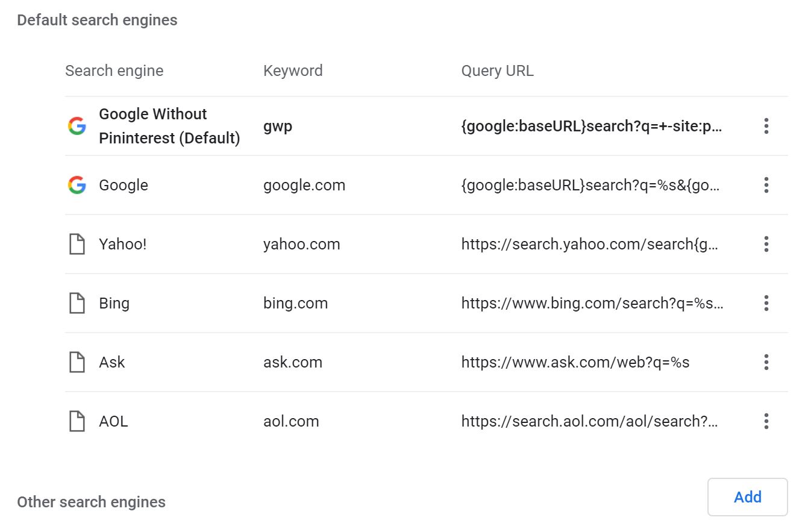Click the Ask query URL text
Screen dimensions: 805x532
(575, 362)
